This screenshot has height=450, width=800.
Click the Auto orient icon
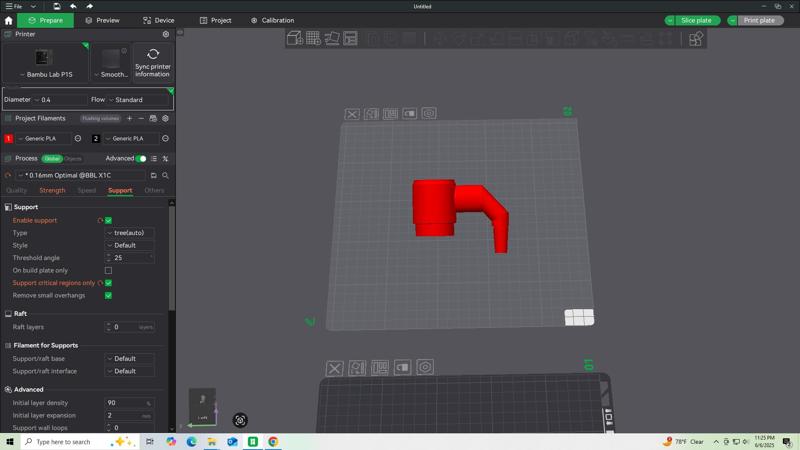(x=332, y=38)
